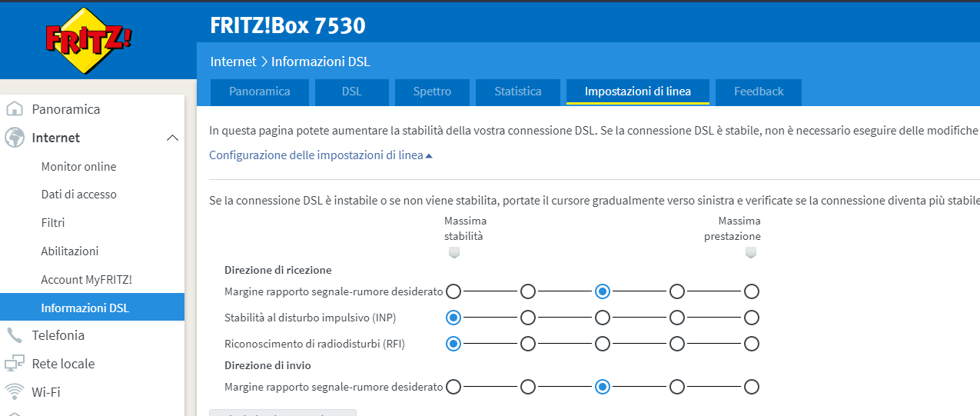This screenshot has width=980, height=416.
Task: Click the Telefonia phone icon
Action: click(14, 335)
